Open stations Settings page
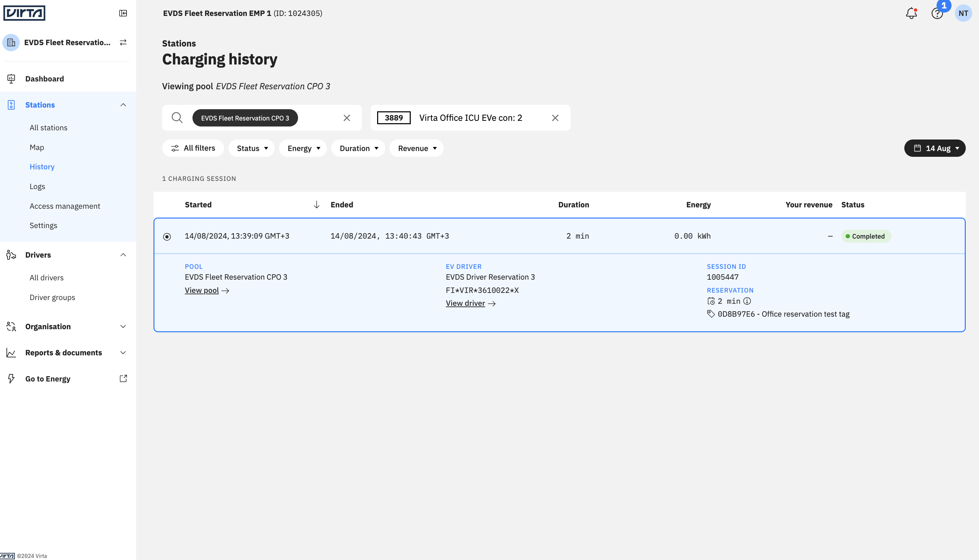Image resolution: width=979 pixels, height=560 pixels. tap(43, 225)
